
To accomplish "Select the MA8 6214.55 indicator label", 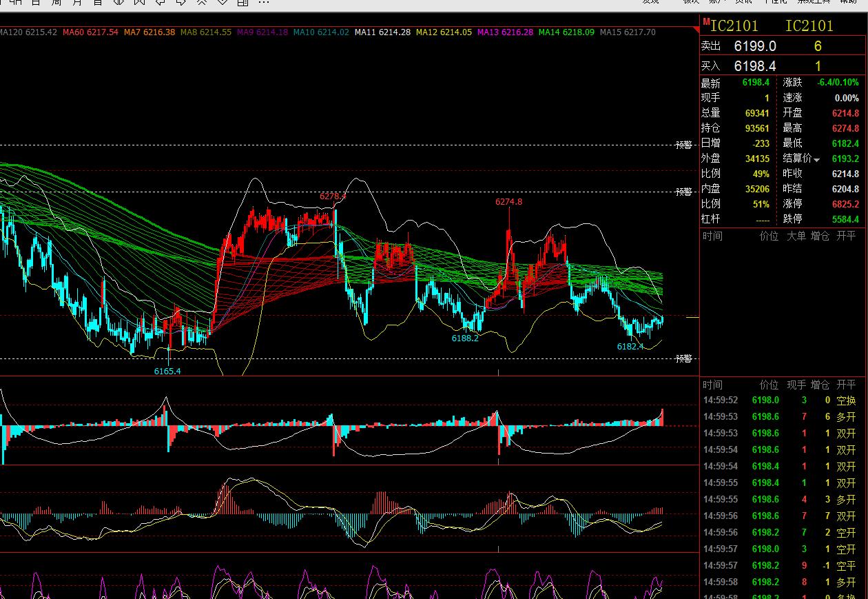I will [206, 32].
